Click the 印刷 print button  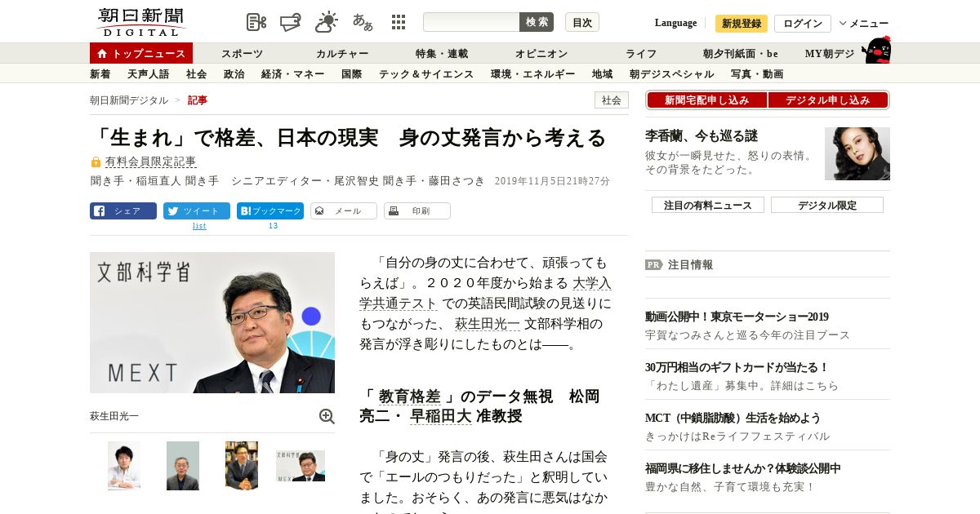coord(417,210)
